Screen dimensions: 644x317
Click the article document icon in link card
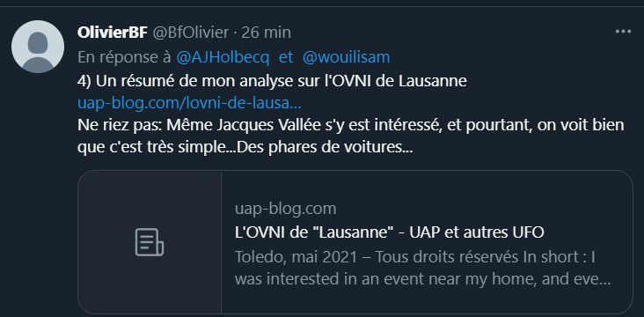click(x=150, y=242)
